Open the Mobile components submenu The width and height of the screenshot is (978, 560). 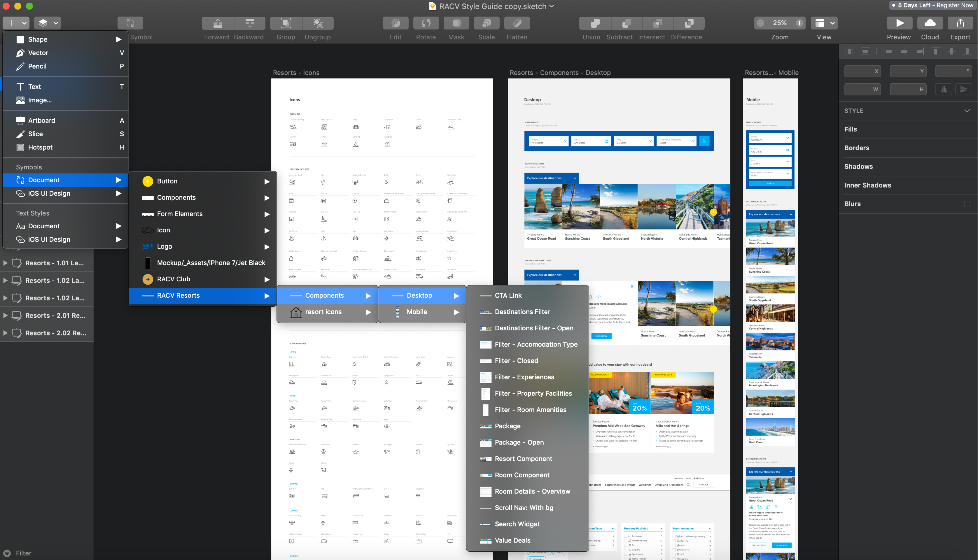click(x=422, y=312)
